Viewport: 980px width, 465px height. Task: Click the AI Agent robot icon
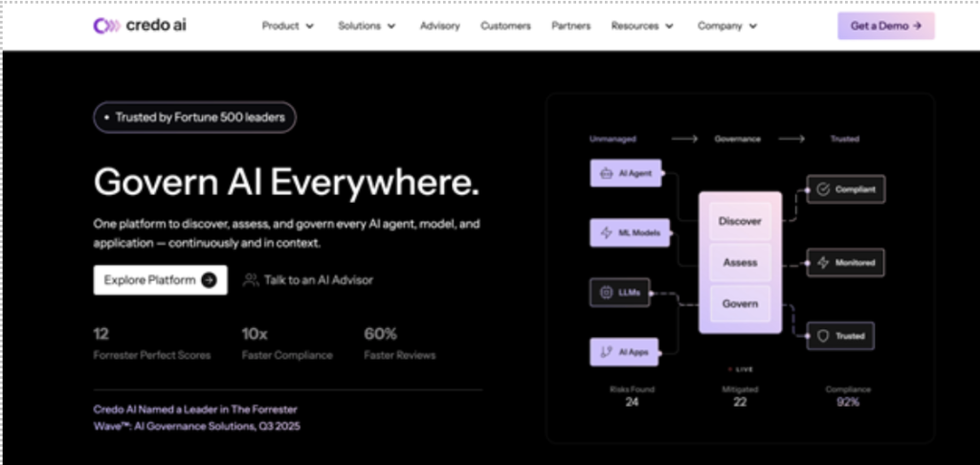(606, 173)
